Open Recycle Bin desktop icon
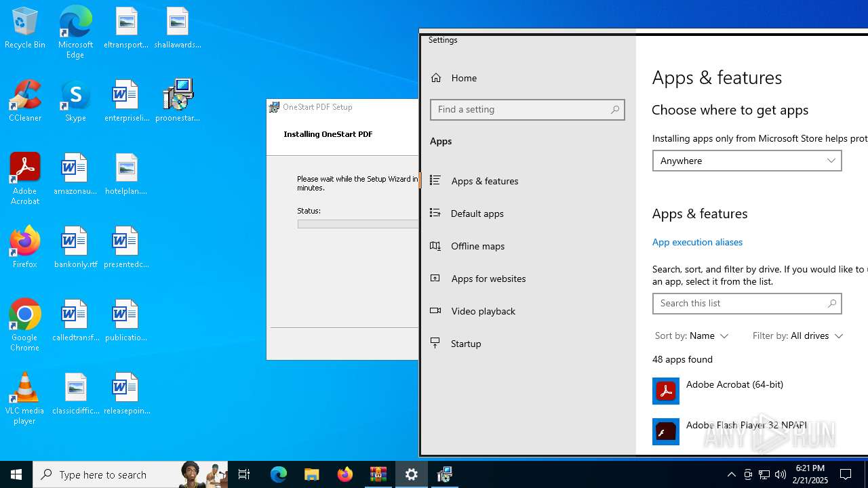This screenshot has width=868, height=488. (25, 28)
